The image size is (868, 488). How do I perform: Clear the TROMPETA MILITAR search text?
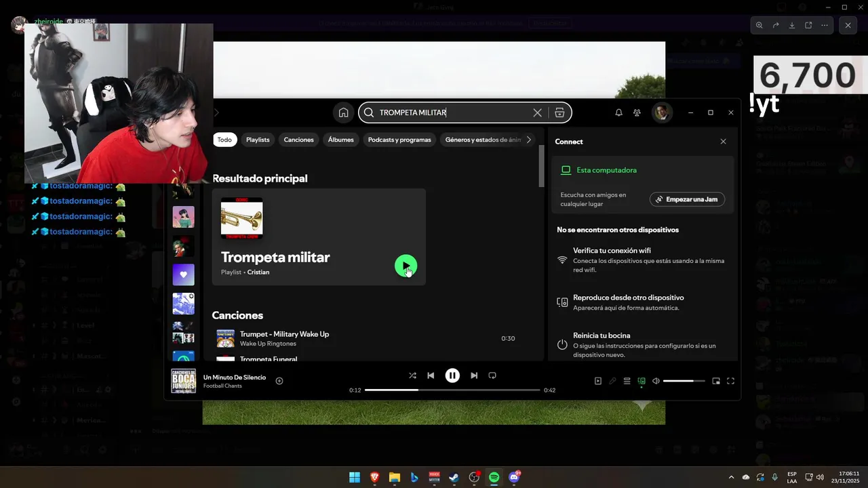(x=537, y=113)
